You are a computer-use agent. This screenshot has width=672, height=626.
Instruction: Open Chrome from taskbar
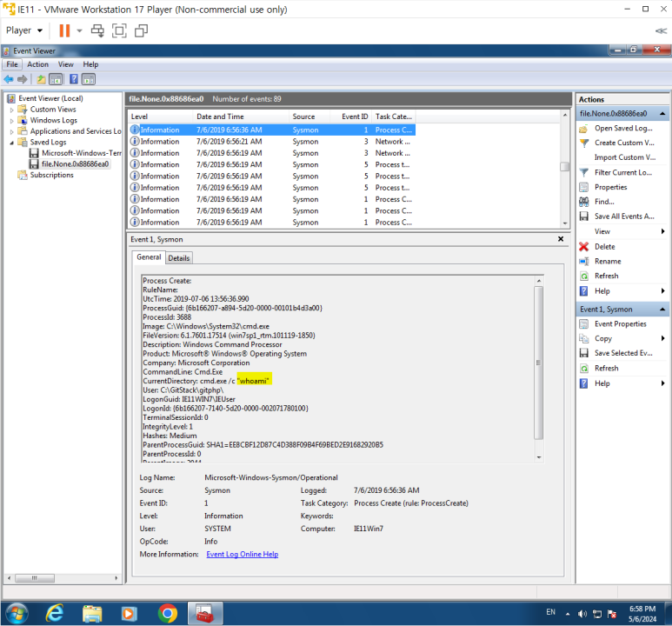click(x=168, y=614)
